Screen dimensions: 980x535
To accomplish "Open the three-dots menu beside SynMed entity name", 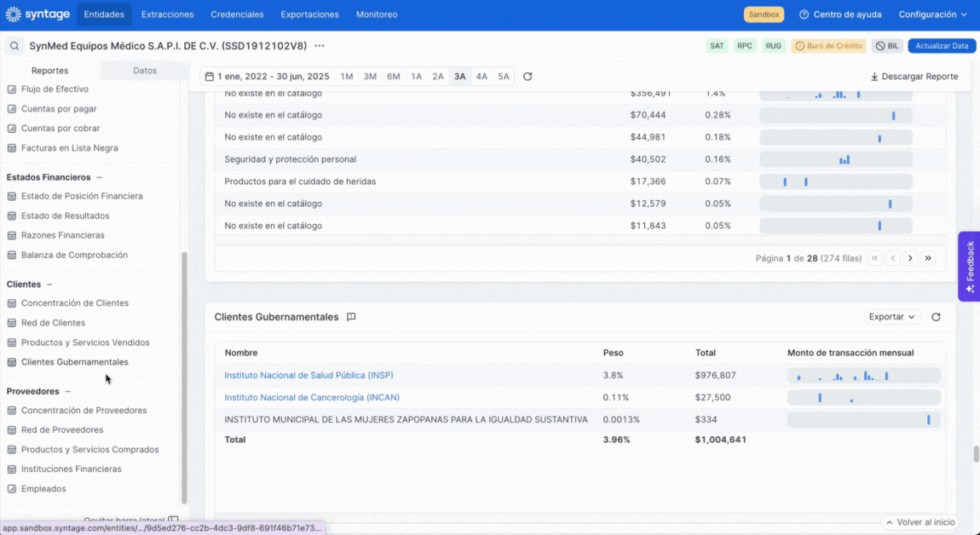I will [x=320, y=46].
